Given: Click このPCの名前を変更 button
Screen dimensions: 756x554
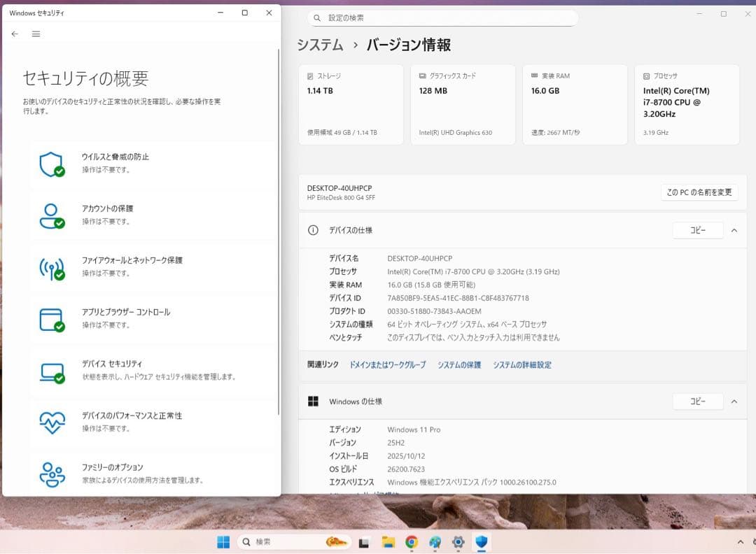Looking at the screenshot, I should 699,192.
